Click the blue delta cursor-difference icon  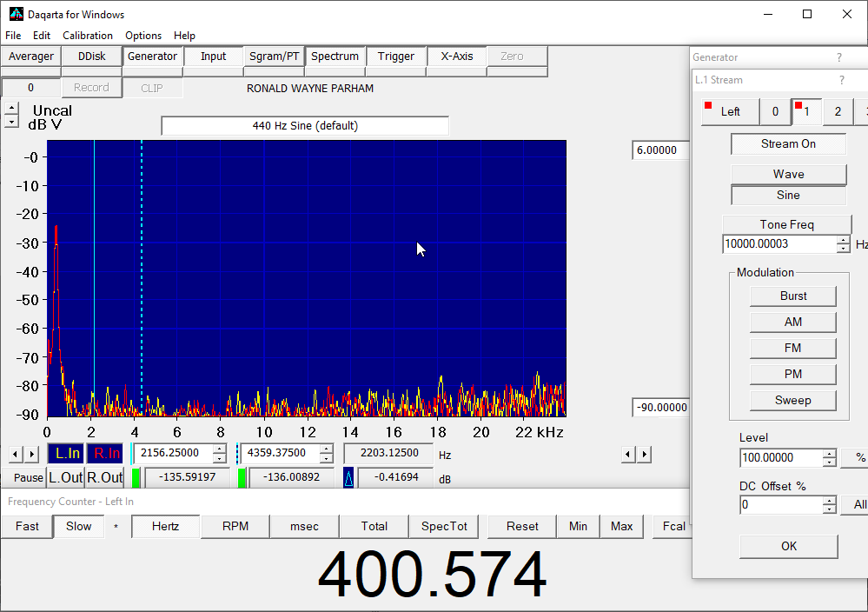(348, 478)
